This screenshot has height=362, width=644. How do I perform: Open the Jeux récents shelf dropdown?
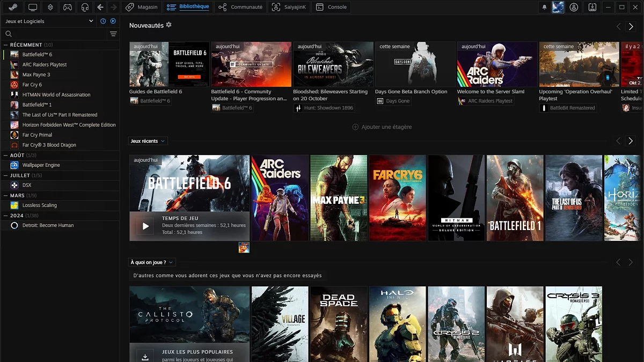click(148, 141)
